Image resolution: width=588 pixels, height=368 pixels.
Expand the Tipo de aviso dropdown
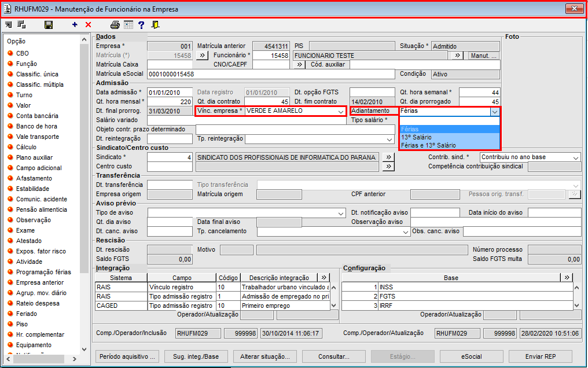pyautogui.click(x=340, y=214)
